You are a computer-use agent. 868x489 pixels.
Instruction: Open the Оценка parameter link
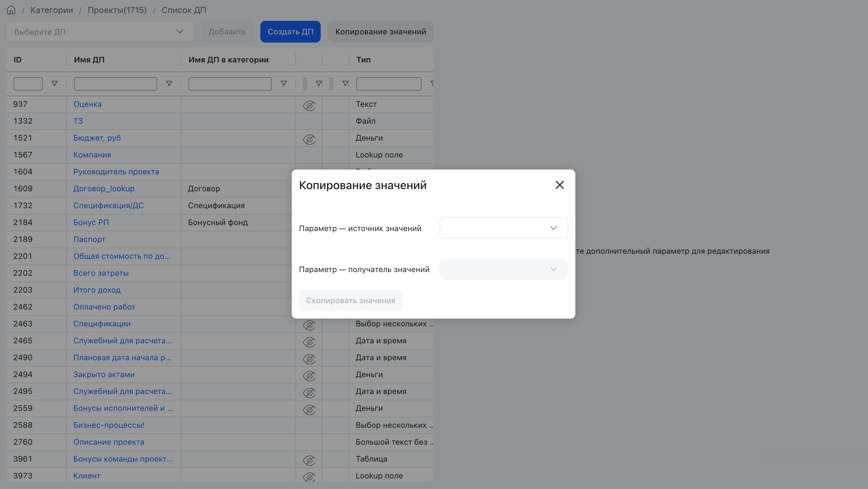coord(87,104)
